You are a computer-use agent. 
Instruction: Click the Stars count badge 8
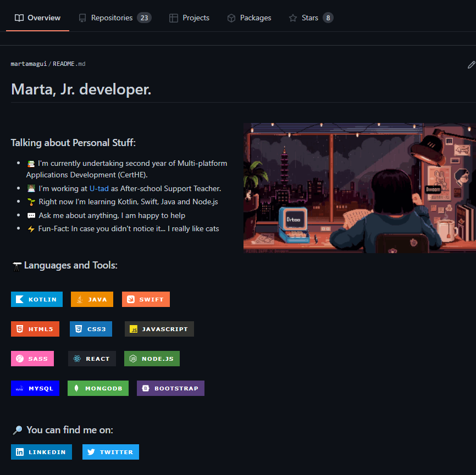coord(328,18)
